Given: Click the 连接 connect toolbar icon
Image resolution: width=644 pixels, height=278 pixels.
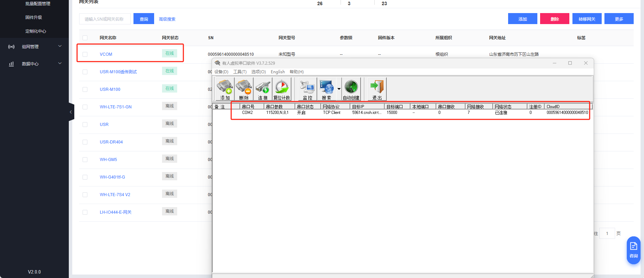Looking at the screenshot, I should [x=263, y=89].
